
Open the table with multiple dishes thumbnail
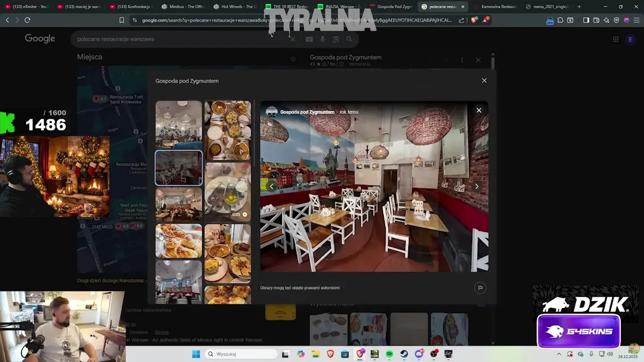click(227, 253)
